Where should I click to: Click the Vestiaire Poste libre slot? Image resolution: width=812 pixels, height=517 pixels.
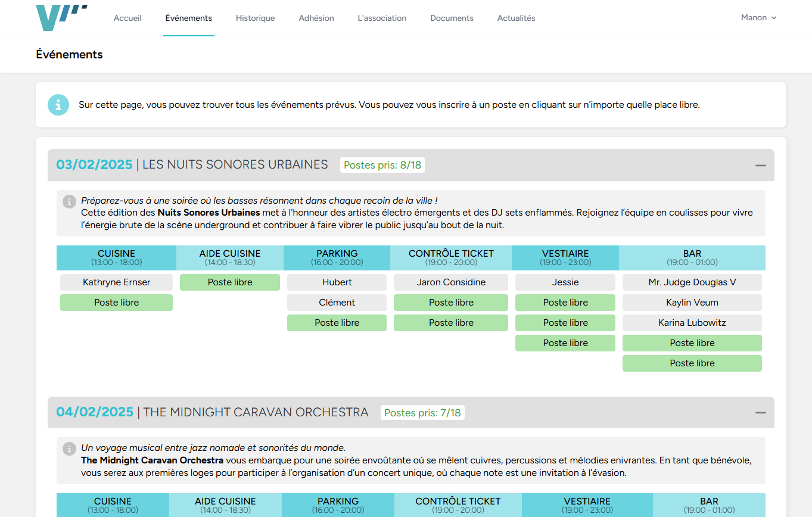pyautogui.click(x=565, y=302)
